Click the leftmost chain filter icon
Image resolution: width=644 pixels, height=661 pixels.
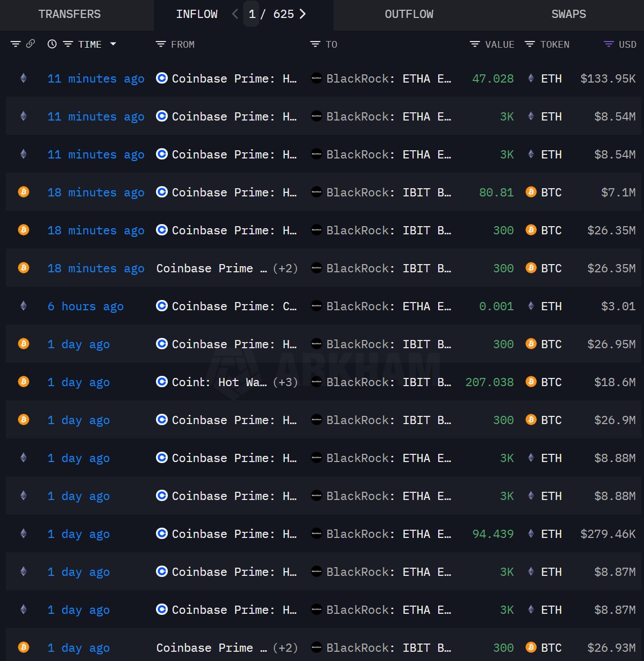point(15,44)
